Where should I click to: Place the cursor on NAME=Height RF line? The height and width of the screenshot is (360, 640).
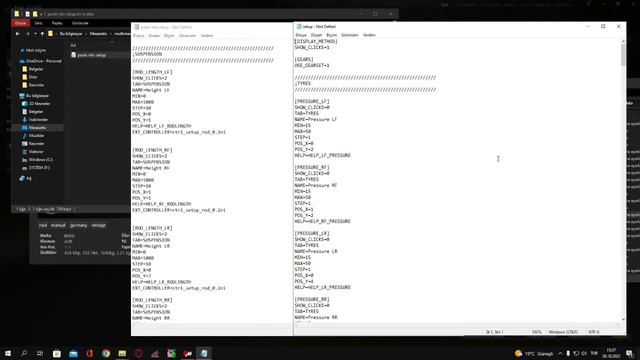click(151, 168)
